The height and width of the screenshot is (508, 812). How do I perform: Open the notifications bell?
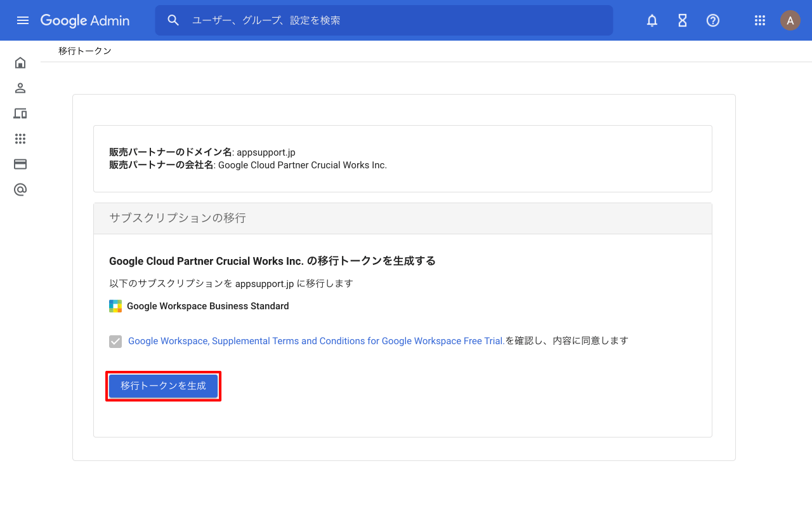652,20
